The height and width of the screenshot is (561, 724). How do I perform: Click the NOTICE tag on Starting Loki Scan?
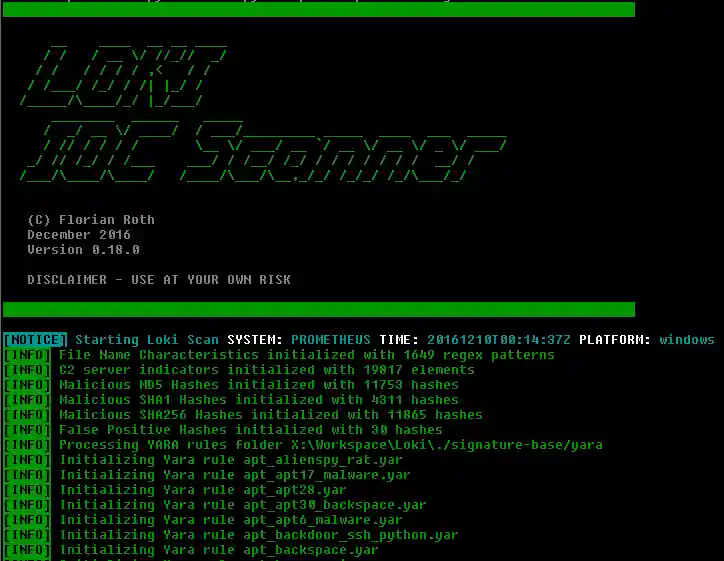tap(35, 340)
